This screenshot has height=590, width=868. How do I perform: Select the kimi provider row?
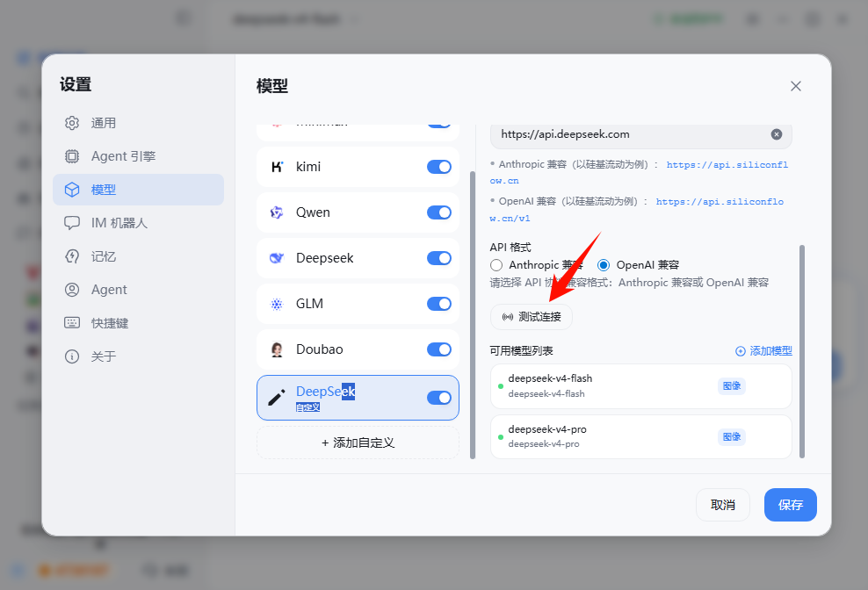tap(358, 167)
